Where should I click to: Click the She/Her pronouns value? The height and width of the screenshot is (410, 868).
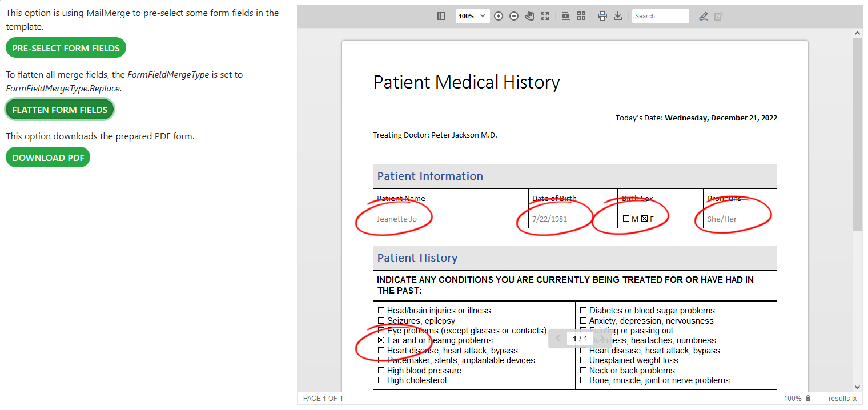722,219
